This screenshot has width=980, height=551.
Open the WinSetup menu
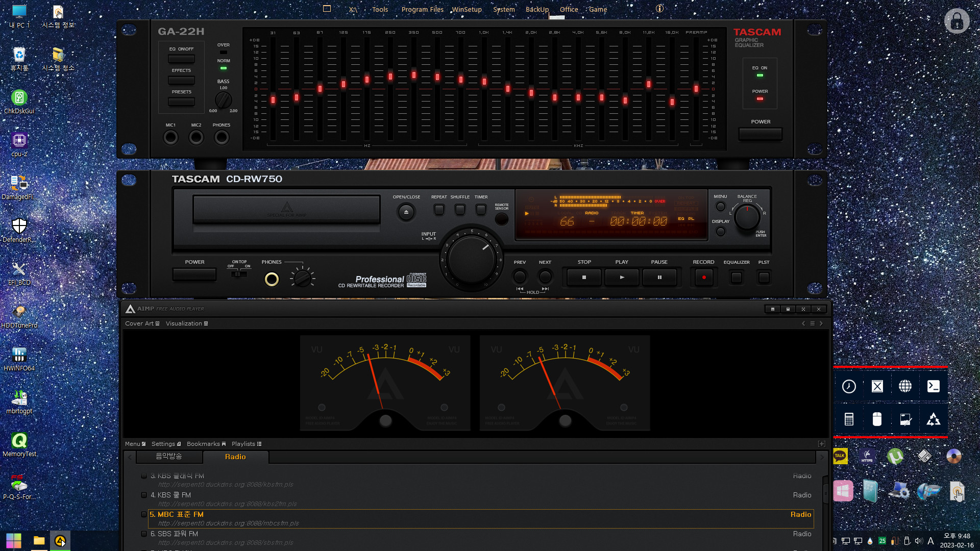pos(467,9)
